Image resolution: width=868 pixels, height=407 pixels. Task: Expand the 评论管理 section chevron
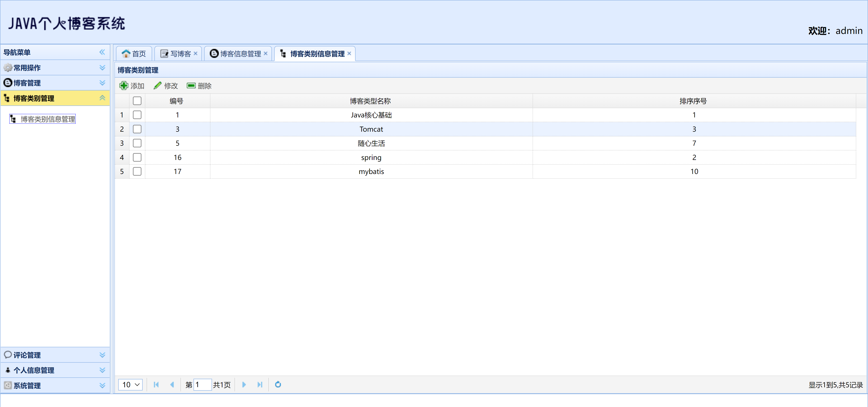click(102, 355)
